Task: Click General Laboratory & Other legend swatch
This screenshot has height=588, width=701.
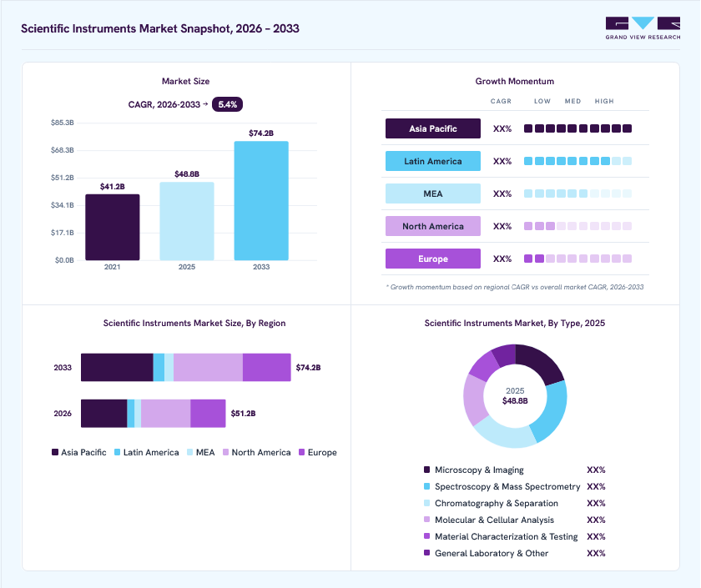Action: point(427,553)
